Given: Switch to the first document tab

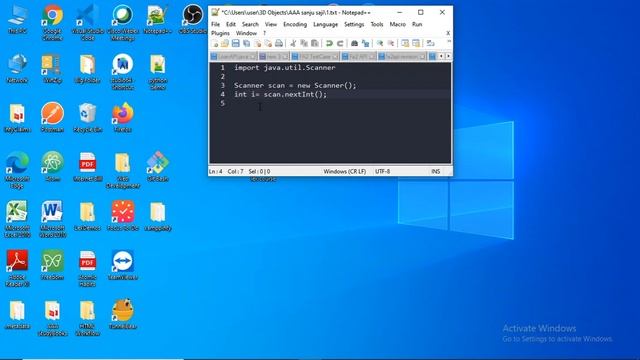Looking at the screenshot, I should [x=233, y=56].
